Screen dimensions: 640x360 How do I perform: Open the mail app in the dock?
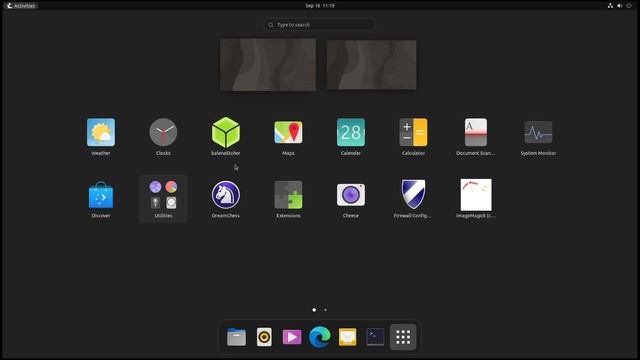[347, 337]
